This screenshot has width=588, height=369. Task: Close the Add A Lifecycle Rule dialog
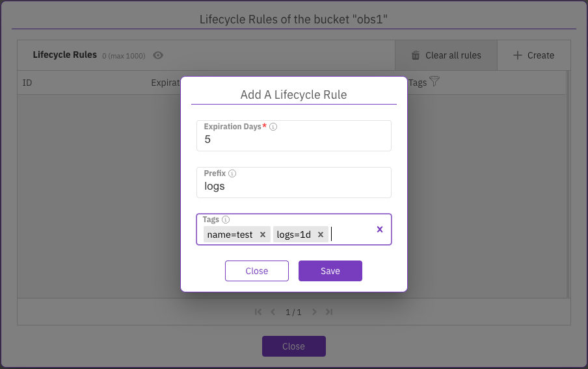(x=257, y=271)
